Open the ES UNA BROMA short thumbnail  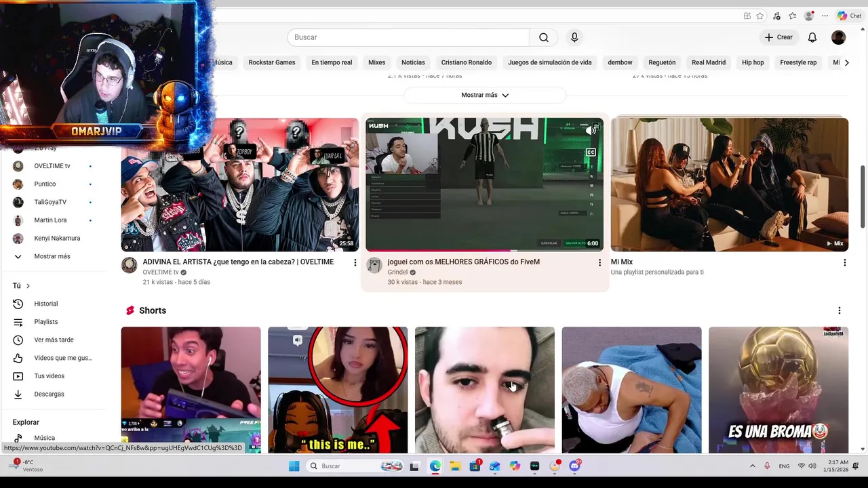coord(778,390)
